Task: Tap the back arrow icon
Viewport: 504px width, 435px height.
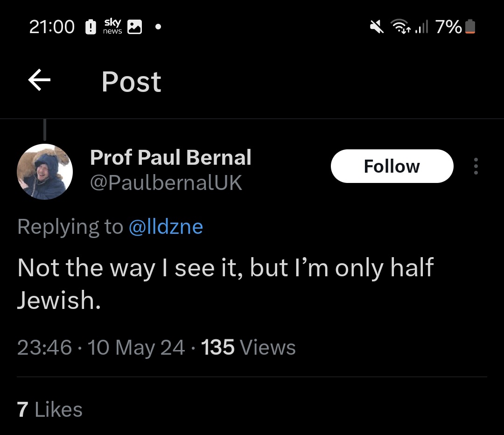Action: [39, 80]
